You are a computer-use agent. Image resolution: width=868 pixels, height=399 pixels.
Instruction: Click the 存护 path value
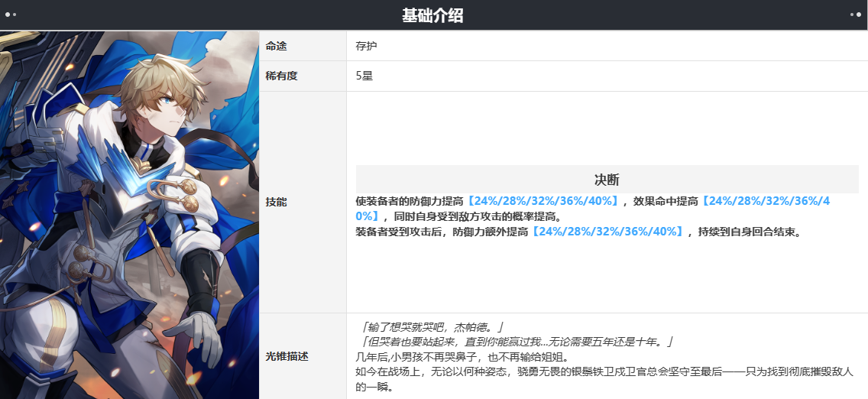[366, 46]
